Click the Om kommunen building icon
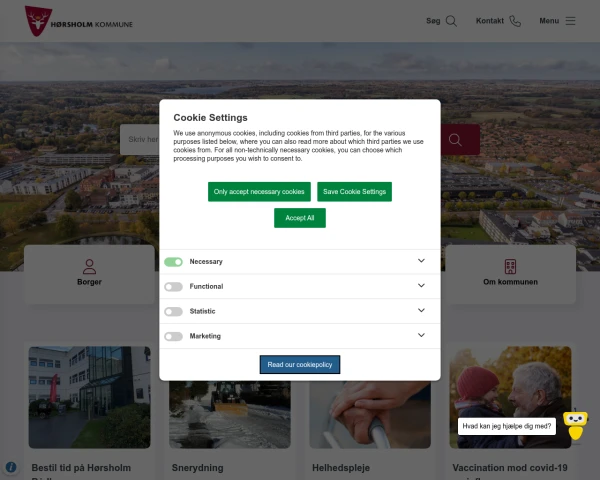This screenshot has height=480, width=600. pos(510,267)
